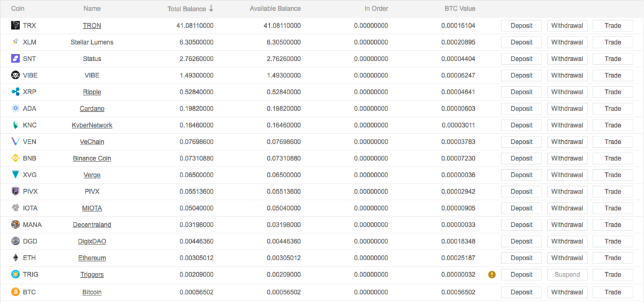Open the Triggers name link
Screen dimensions: 644x303
[x=92, y=274]
